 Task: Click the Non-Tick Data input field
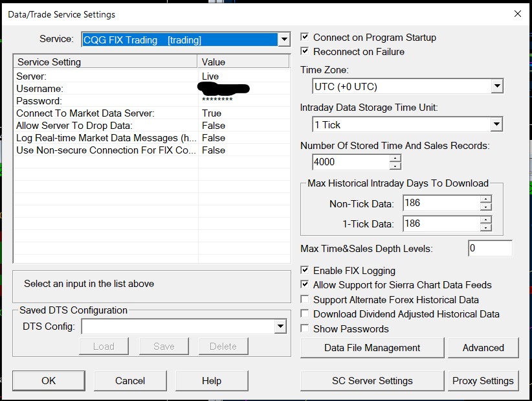click(x=442, y=203)
